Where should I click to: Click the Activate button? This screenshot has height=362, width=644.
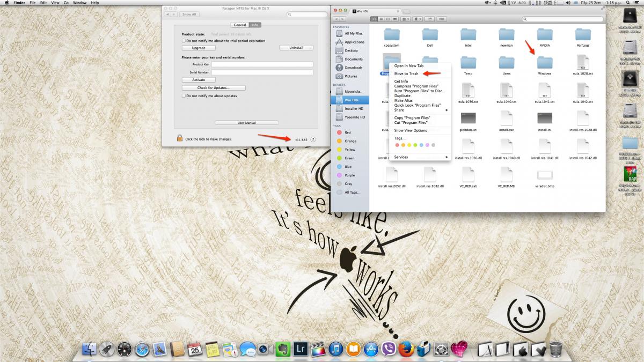click(x=199, y=80)
